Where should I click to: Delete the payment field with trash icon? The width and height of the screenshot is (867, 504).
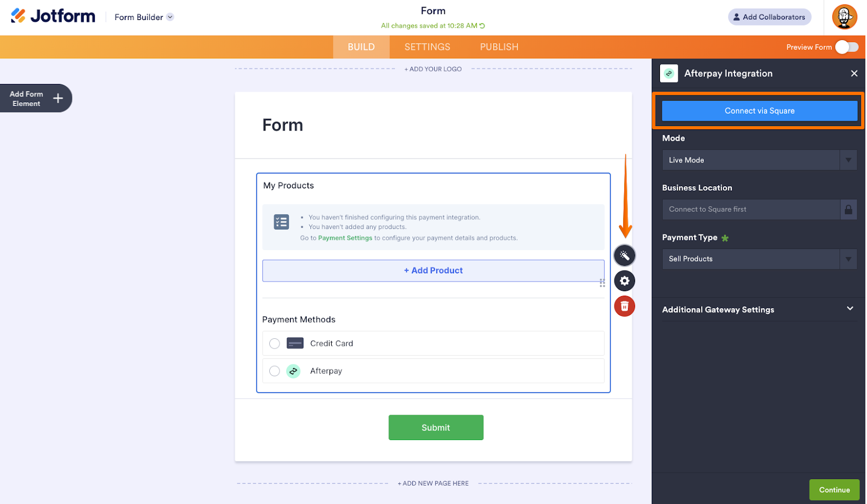[626, 307]
